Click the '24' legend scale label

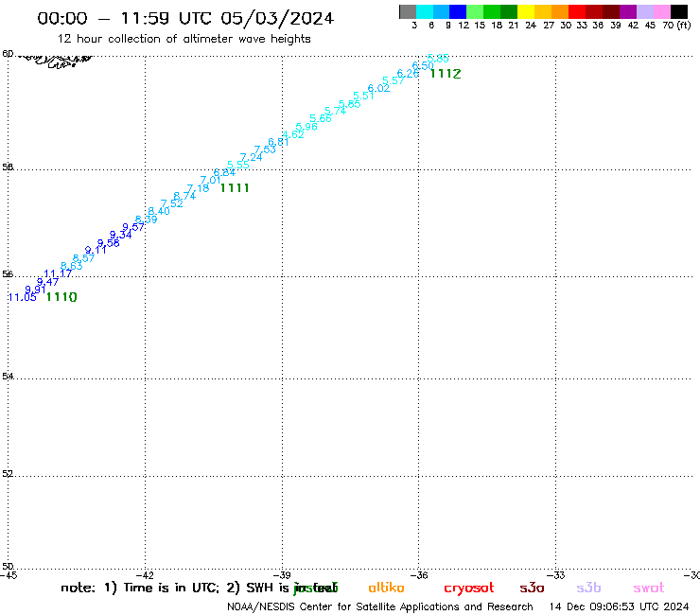pos(531,26)
